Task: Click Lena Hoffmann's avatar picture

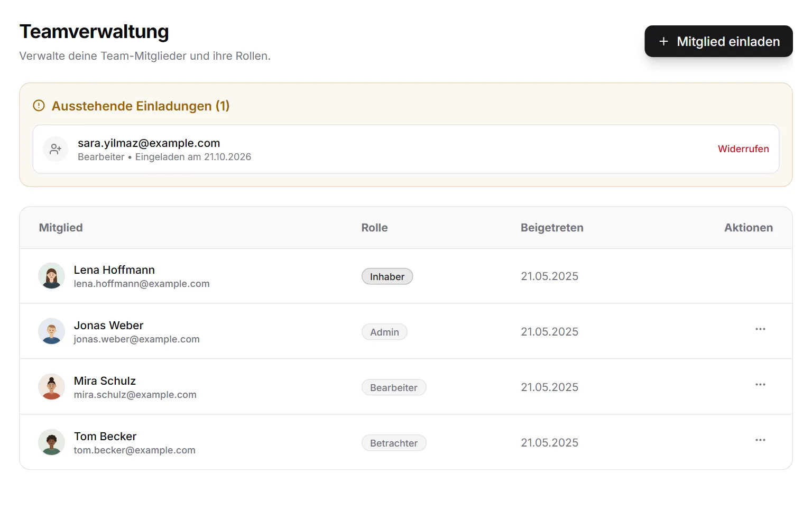Action: click(x=52, y=276)
